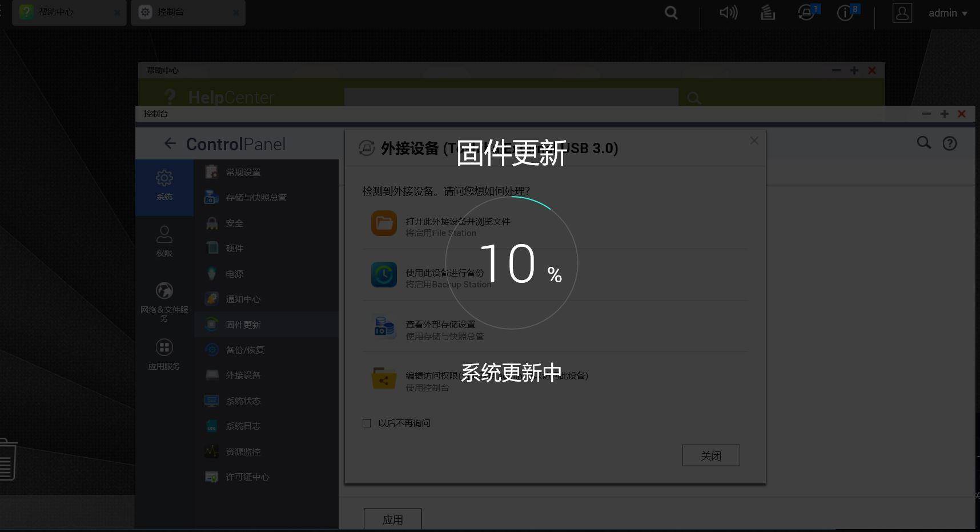Click the background tasks icon in top bar
The width and height of the screenshot is (980, 532).
tap(768, 12)
